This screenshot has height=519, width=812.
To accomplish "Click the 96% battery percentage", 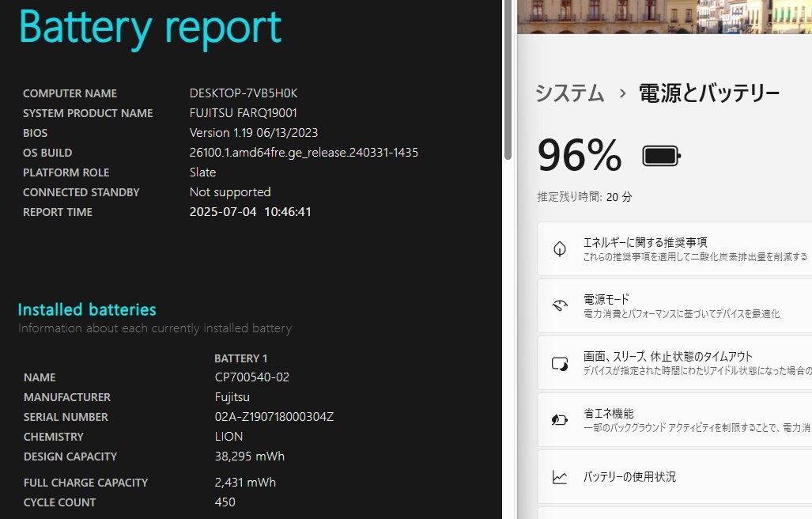I will click(580, 155).
